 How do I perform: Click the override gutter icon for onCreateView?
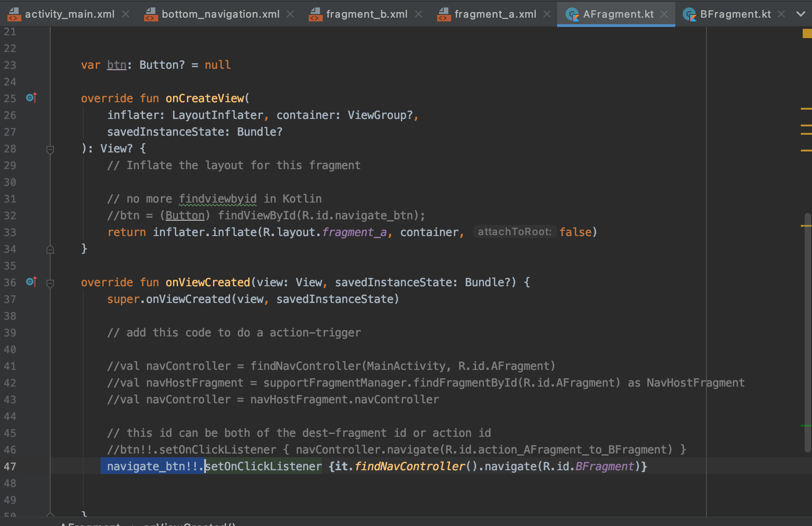[x=31, y=98]
